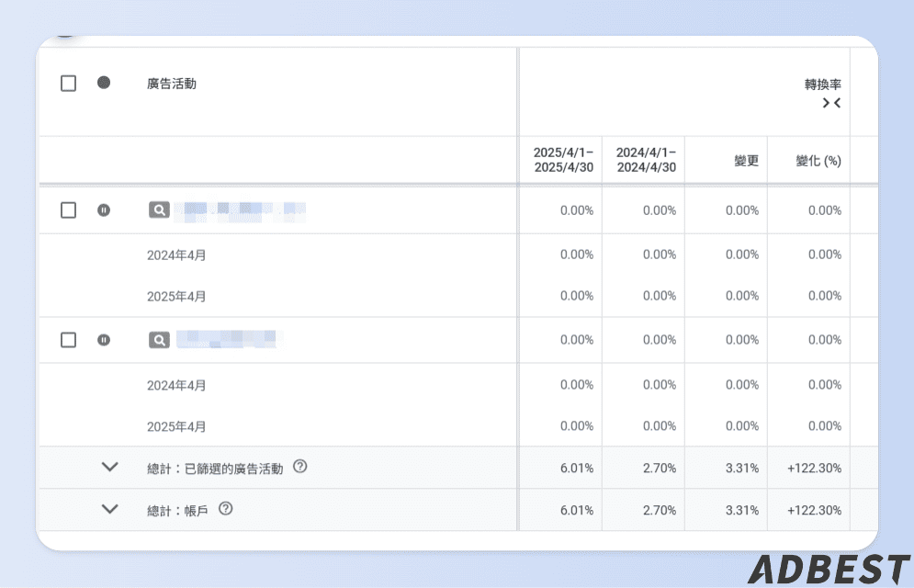Open the help tooltip next to 總計：帳戶

226,509
